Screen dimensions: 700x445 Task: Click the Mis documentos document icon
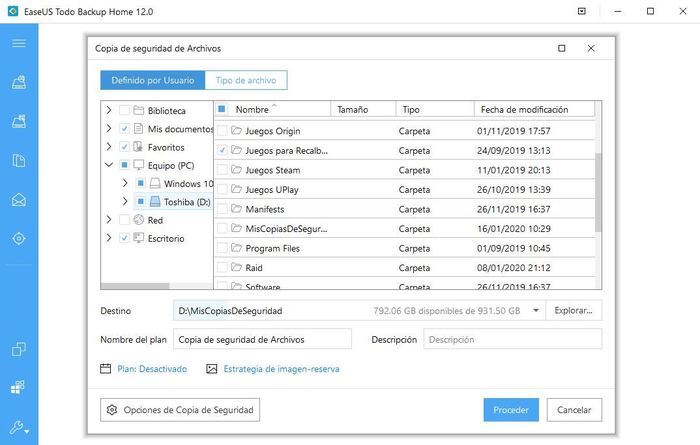[139, 129]
